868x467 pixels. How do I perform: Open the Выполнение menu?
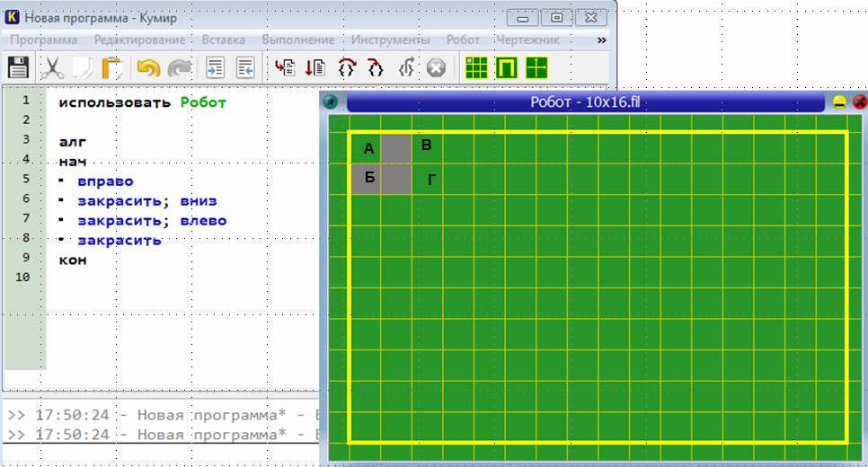click(297, 40)
